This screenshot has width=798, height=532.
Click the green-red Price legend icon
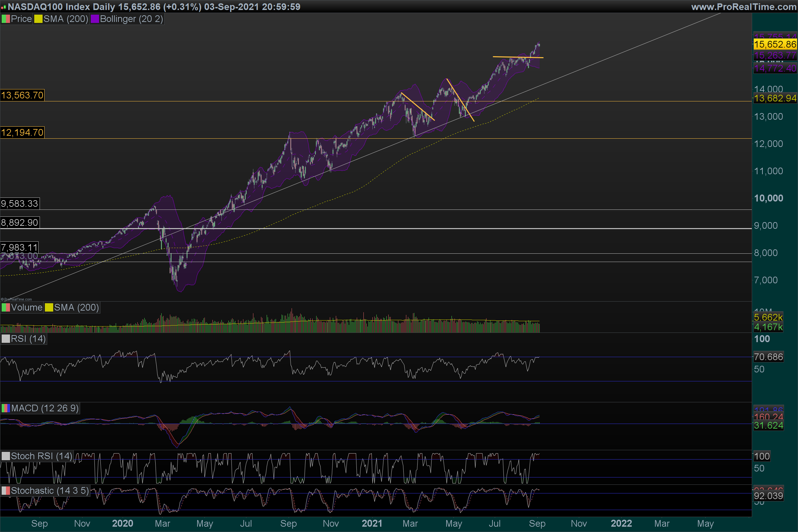click(5, 19)
